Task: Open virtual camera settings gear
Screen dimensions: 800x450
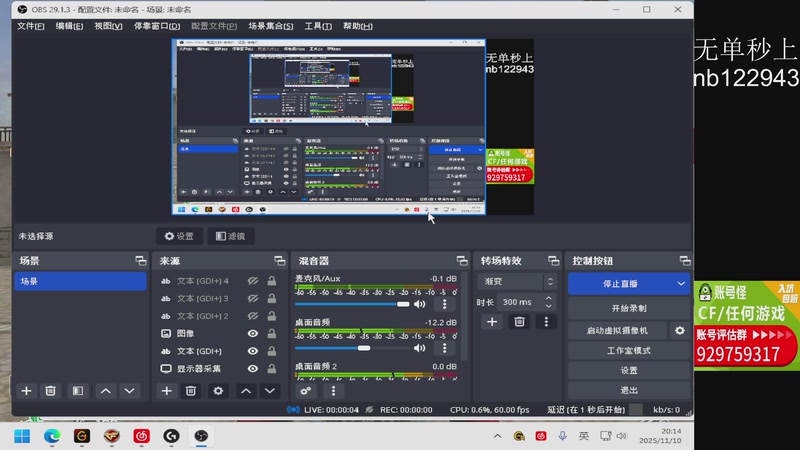Action: (680, 330)
